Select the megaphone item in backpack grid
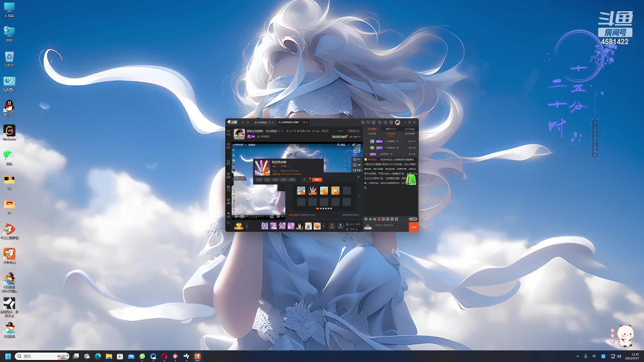 (x=335, y=191)
